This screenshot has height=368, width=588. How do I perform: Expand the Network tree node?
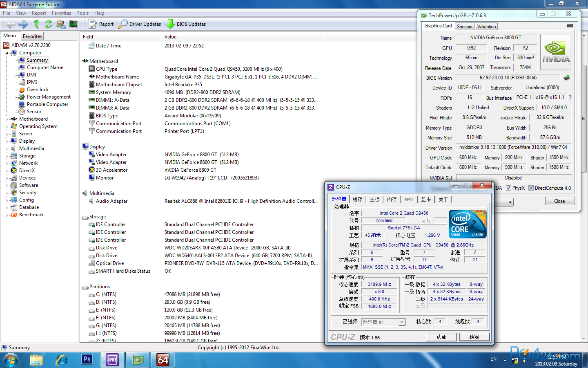[7, 164]
